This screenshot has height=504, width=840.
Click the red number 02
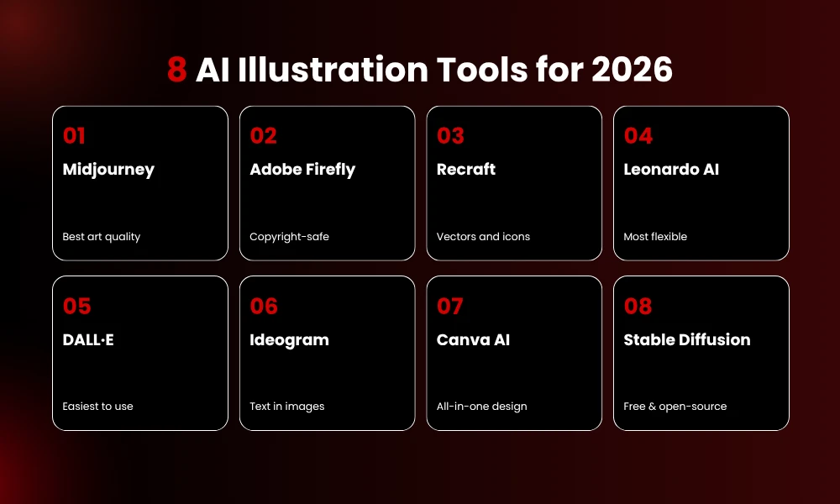click(263, 135)
